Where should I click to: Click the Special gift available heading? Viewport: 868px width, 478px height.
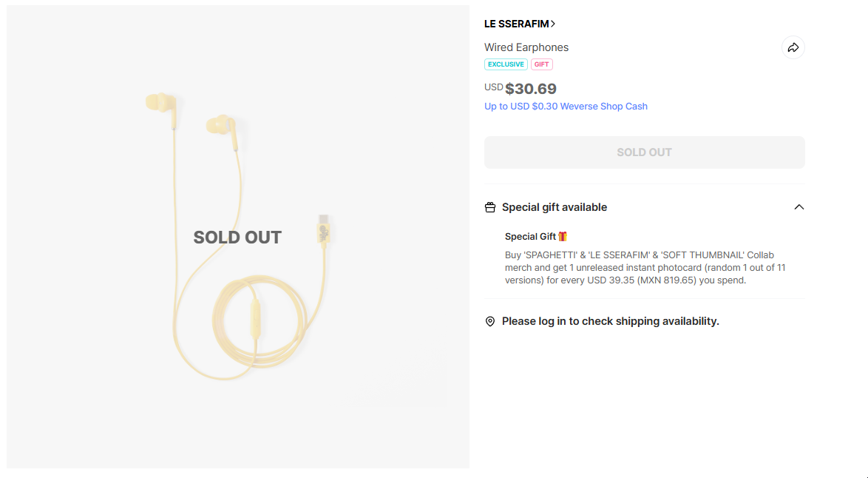pos(555,207)
